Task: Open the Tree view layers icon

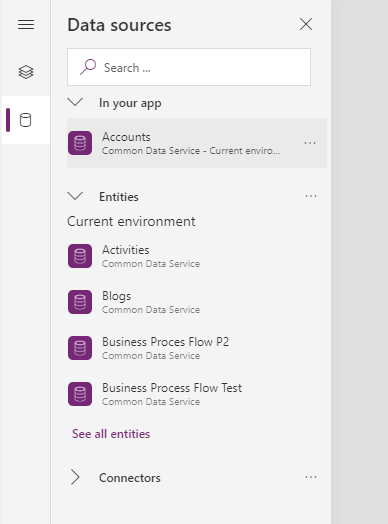Action: [26, 72]
